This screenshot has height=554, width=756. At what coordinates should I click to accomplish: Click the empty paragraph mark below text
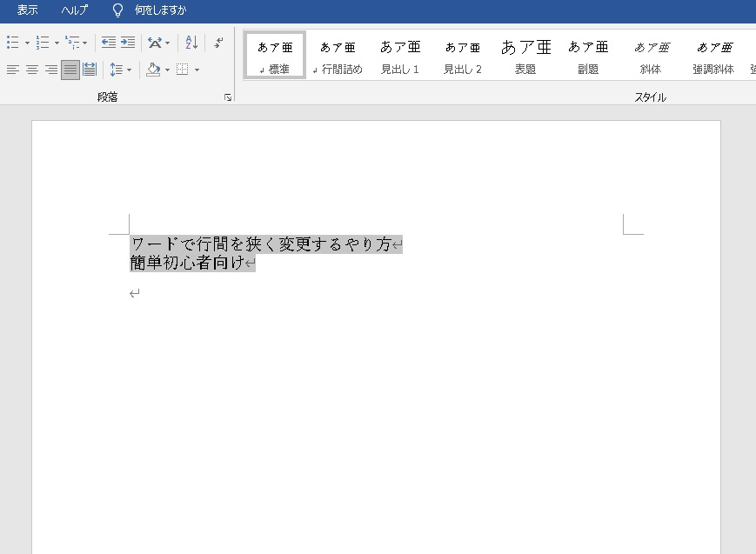coord(135,293)
